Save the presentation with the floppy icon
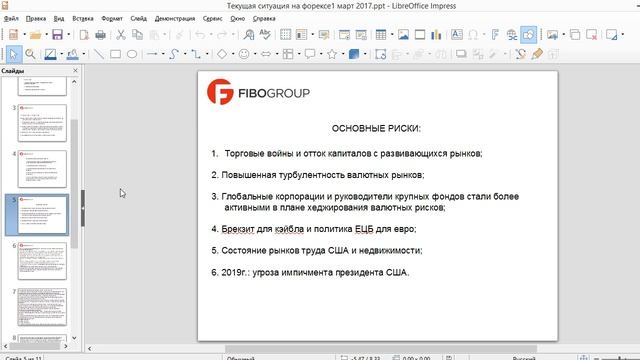The height and width of the screenshot is (360, 640). [x=57, y=35]
